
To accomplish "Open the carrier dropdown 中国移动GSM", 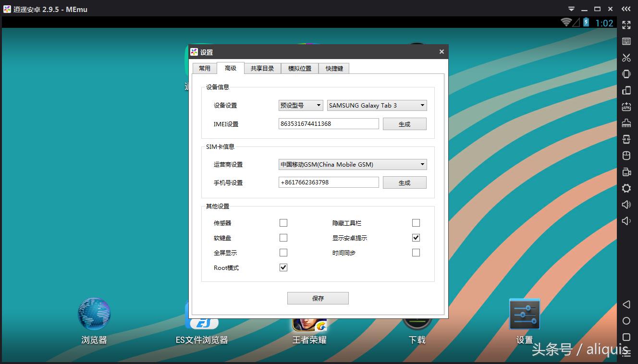I will [x=352, y=164].
